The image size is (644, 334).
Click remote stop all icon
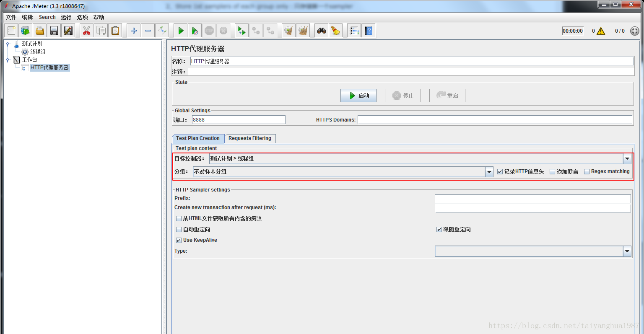point(256,31)
